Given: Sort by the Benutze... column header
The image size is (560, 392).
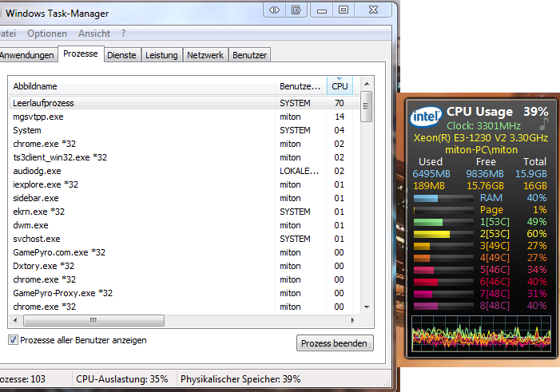Looking at the screenshot, I should pos(300,86).
